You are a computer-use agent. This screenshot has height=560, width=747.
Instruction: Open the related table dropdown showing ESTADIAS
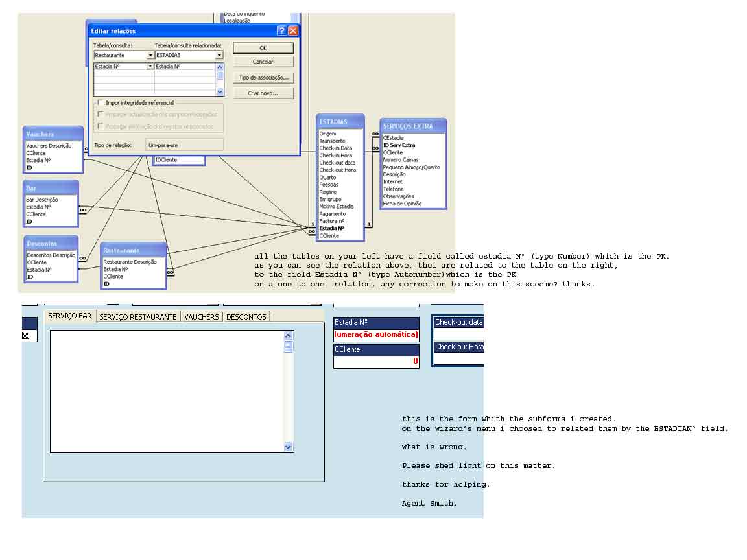(x=219, y=56)
